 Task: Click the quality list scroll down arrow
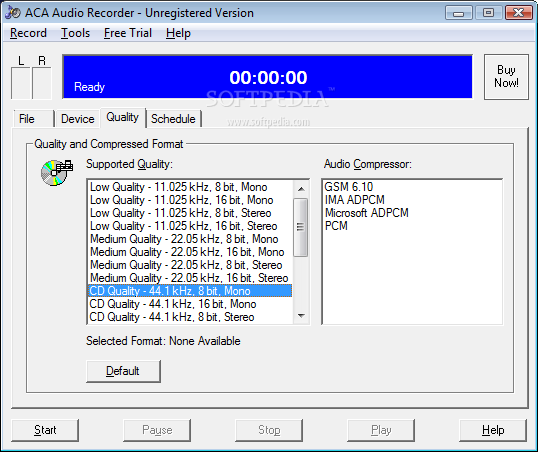[x=301, y=315]
